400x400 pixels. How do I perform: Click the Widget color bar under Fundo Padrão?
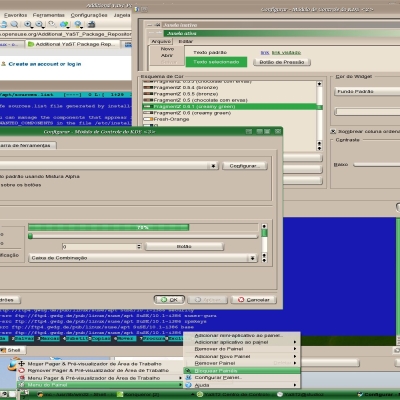[x=367, y=112]
